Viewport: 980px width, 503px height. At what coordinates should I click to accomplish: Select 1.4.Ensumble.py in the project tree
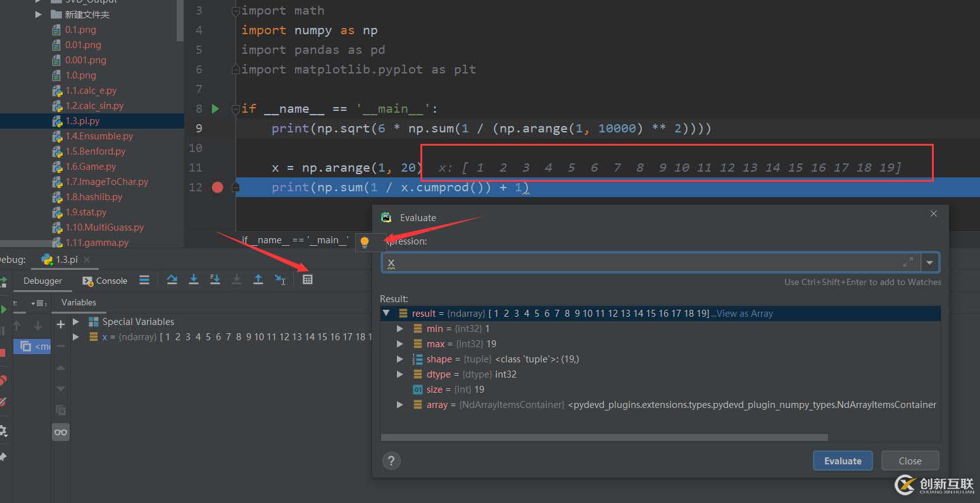coord(92,136)
